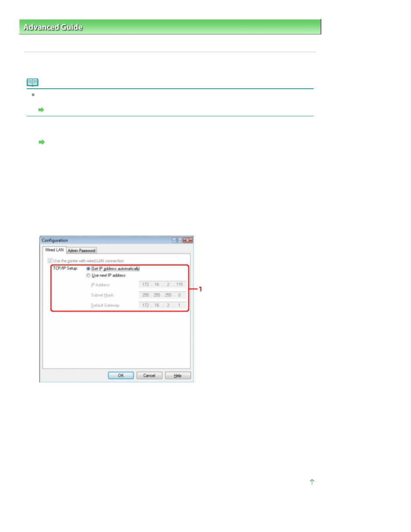411x532 pixels.
Task: Click the Subnet Mask label text
Action: (103, 295)
